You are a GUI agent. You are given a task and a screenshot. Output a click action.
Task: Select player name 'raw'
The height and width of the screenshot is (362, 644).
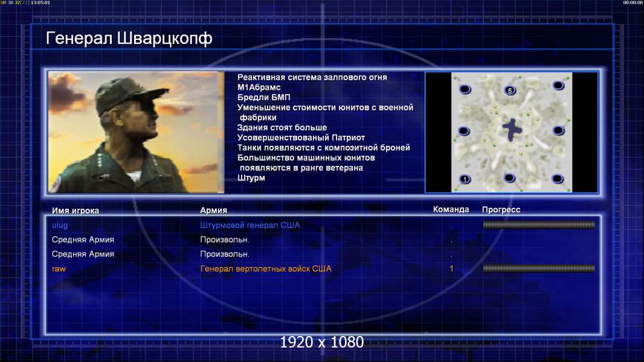pos(59,269)
